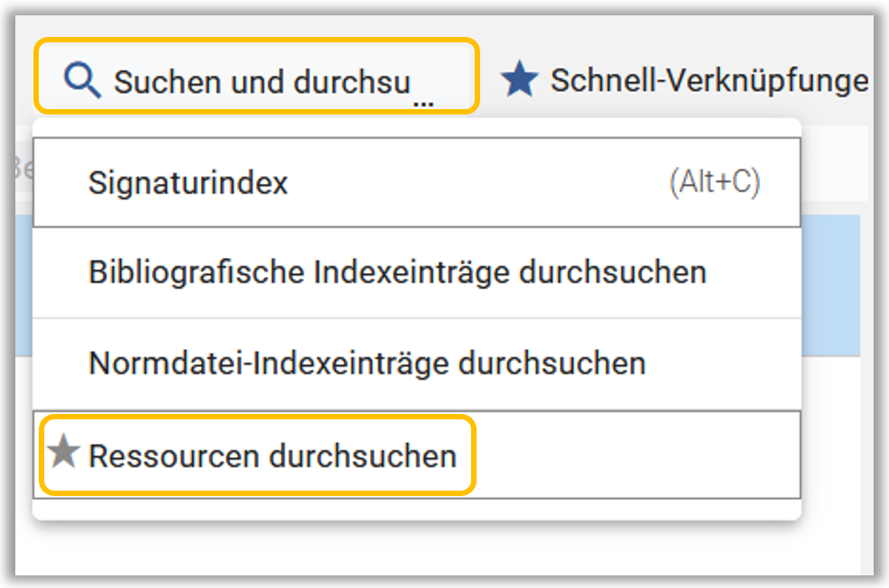Click blank space right of Ressourcen durchsuchen

[x=635, y=455]
